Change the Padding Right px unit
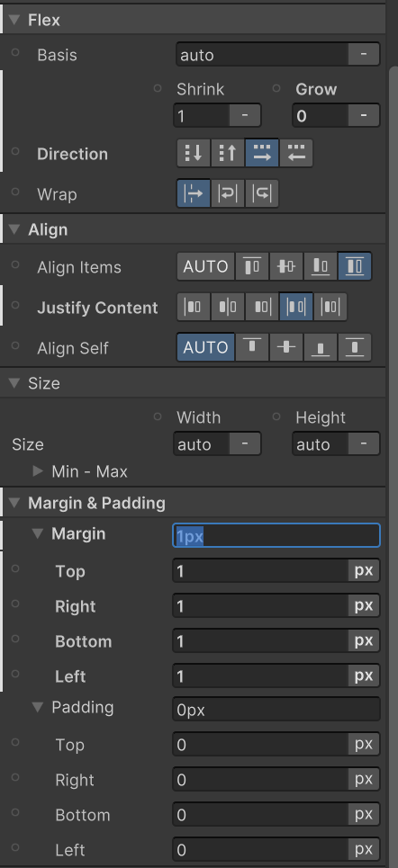The image size is (398, 868). coord(364,780)
